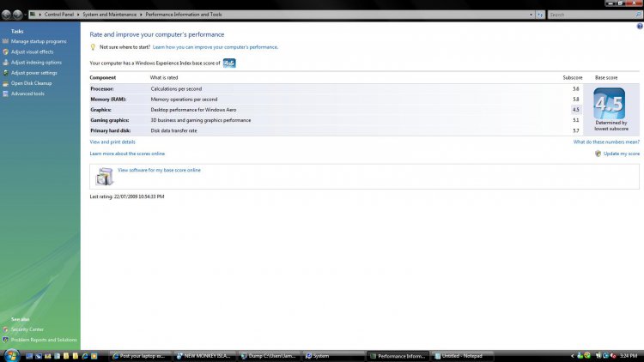Open Manage startup programs task
644x362 pixels.
(x=39, y=41)
